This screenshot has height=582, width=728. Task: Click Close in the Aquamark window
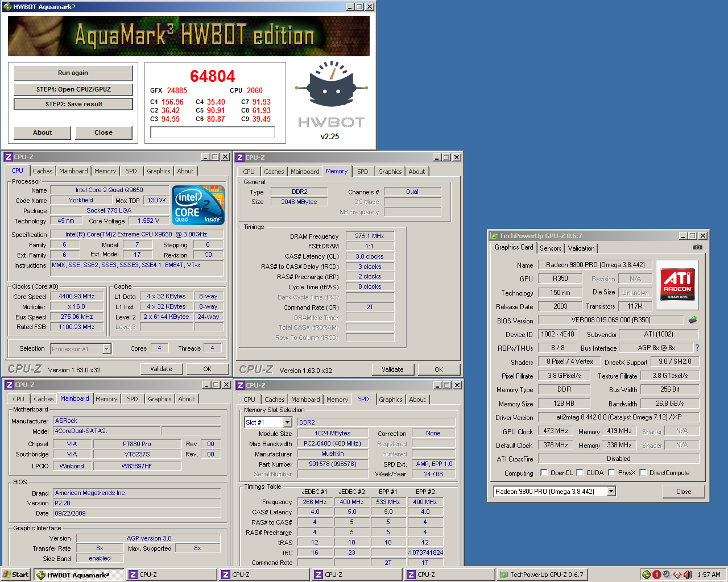[104, 132]
